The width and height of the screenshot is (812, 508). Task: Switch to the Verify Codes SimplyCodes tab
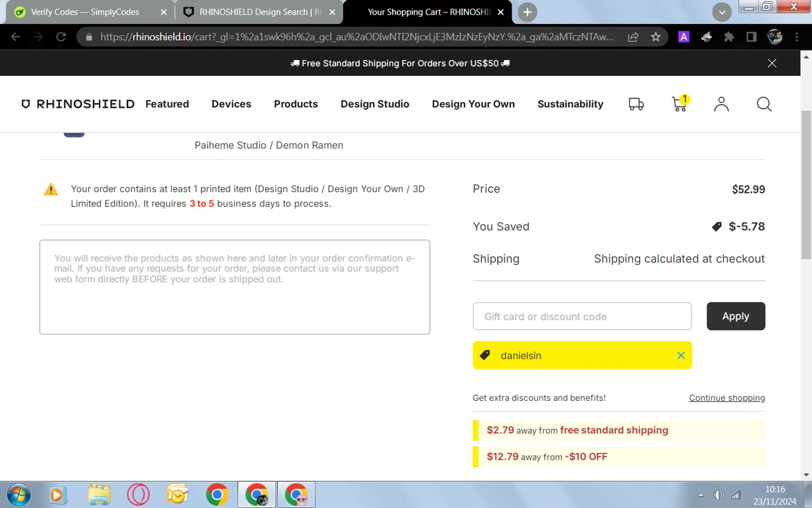(x=85, y=12)
